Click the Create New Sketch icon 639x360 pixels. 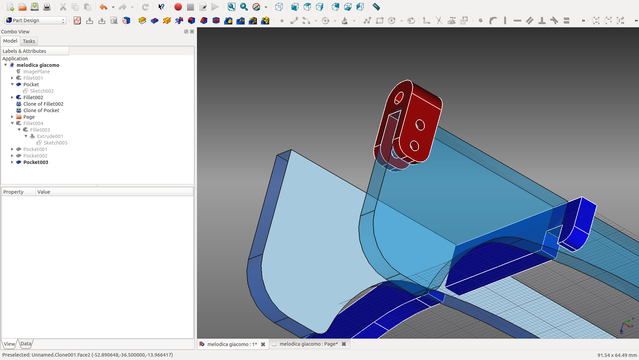click(77, 20)
